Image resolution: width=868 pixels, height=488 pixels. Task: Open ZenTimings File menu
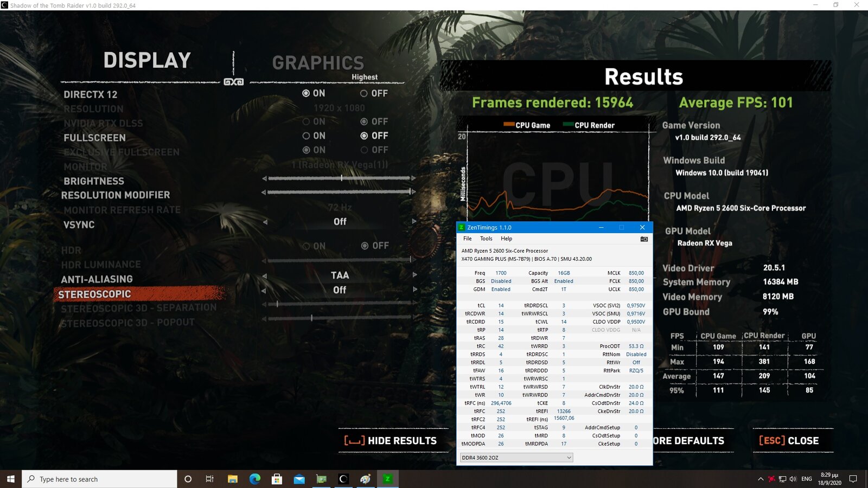click(x=467, y=239)
